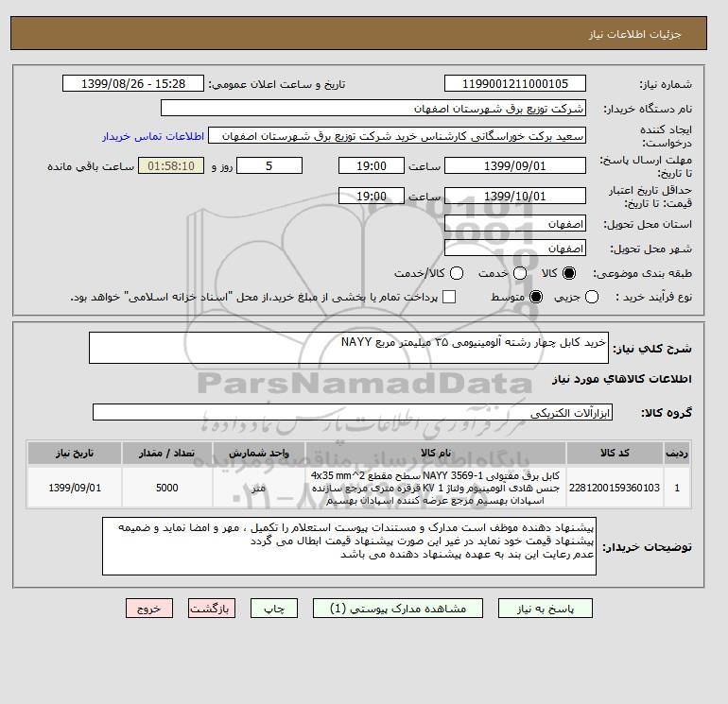Click the اطلاعات کالاهای مورد نیاز heading
The height and width of the screenshot is (704, 728).
[622, 379]
